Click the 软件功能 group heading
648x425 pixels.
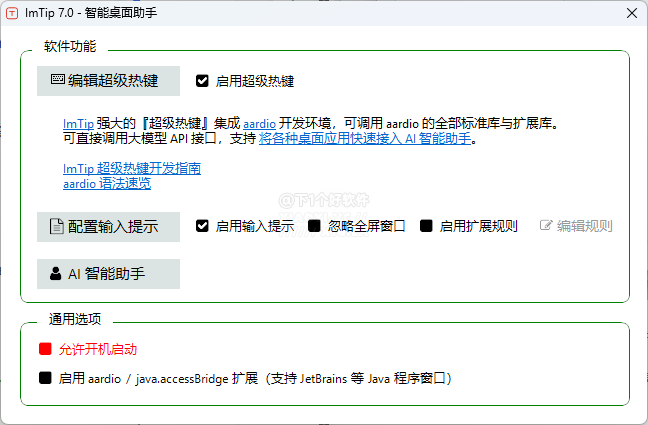pos(70,47)
